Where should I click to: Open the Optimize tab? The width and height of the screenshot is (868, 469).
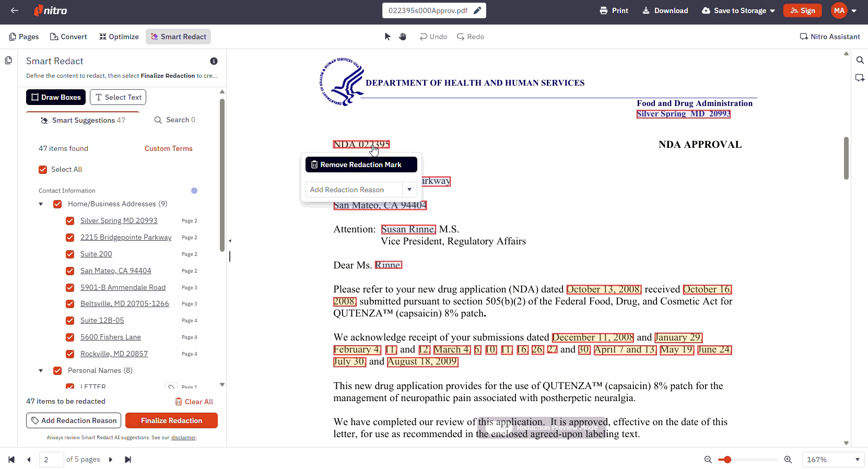[x=119, y=37]
